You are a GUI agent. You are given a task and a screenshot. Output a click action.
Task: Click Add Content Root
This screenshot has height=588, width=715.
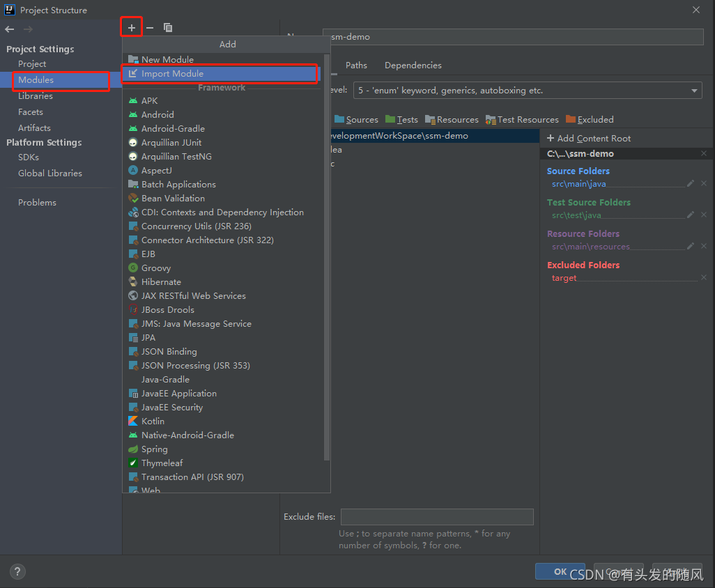[588, 138]
